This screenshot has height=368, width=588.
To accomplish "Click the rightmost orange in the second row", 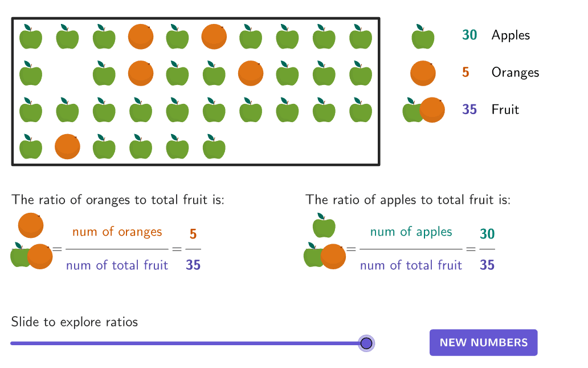I will (x=251, y=73).
